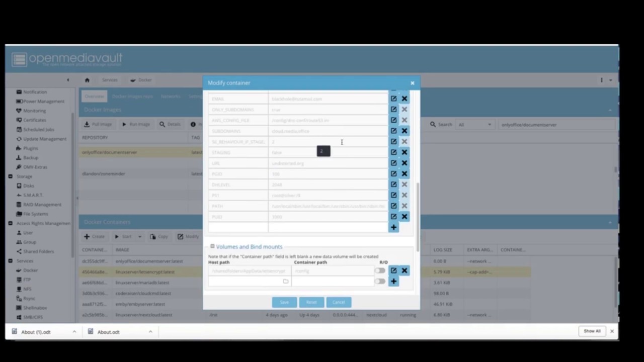644x362 pixels.
Task: Delete the /config bind mount
Action: click(x=404, y=270)
